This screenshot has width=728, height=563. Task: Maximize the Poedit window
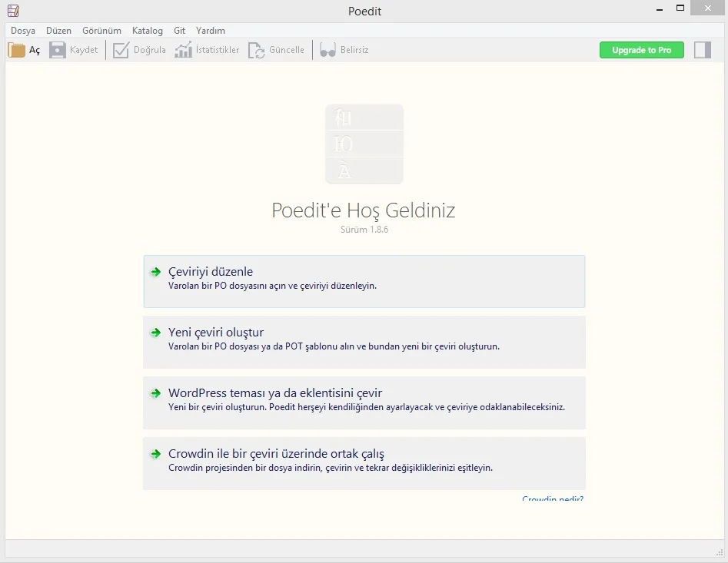(680, 8)
